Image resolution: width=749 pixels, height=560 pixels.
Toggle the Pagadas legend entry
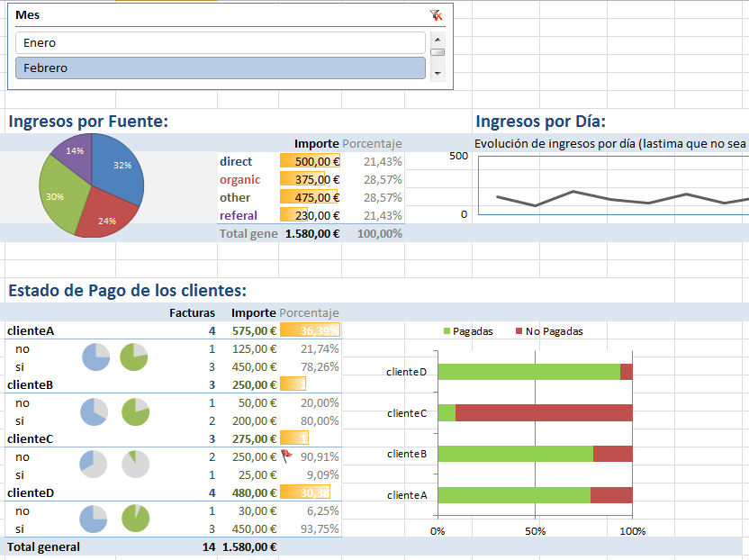pyautogui.click(x=465, y=331)
